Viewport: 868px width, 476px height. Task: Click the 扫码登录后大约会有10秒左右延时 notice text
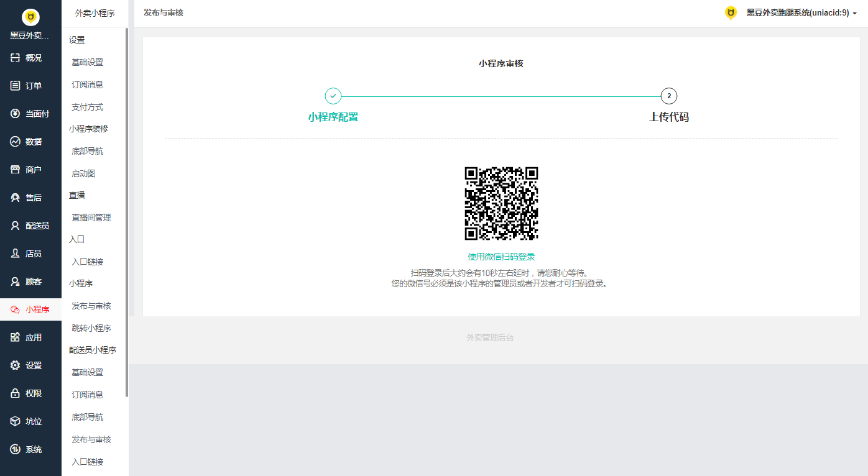pyautogui.click(x=499, y=273)
